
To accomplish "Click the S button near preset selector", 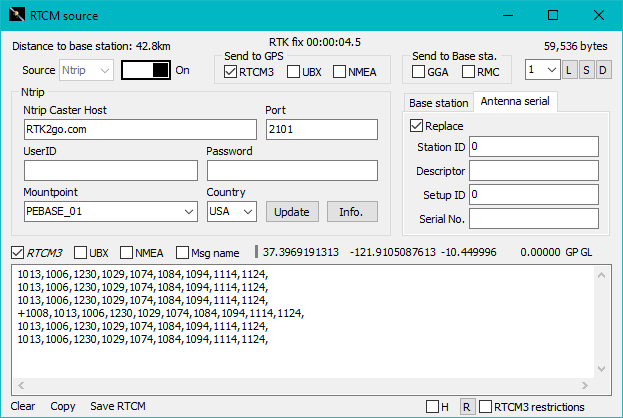I will [x=586, y=70].
